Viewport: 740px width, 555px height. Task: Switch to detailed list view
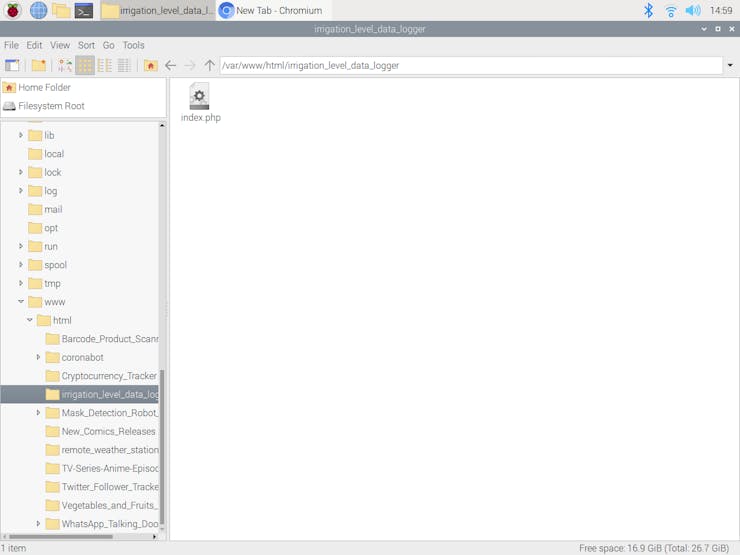[x=124, y=66]
